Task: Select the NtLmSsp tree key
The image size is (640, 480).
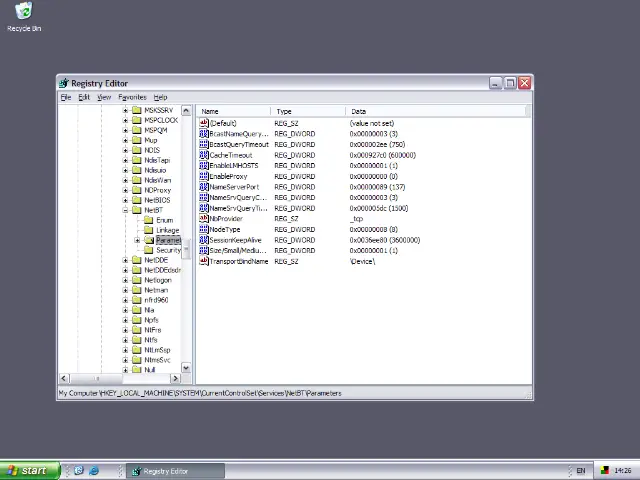Action: [157, 350]
